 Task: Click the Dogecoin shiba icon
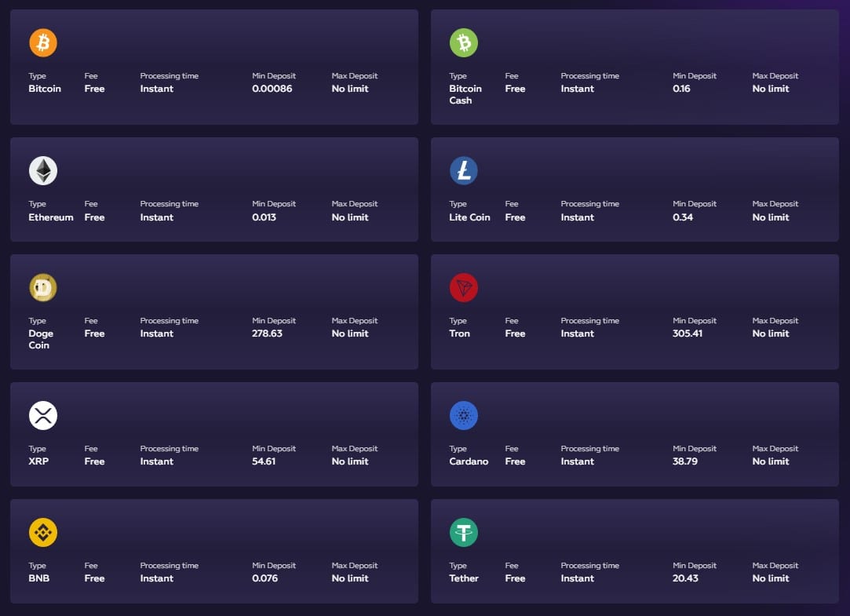pyautogui.click(x=43, y=287)
